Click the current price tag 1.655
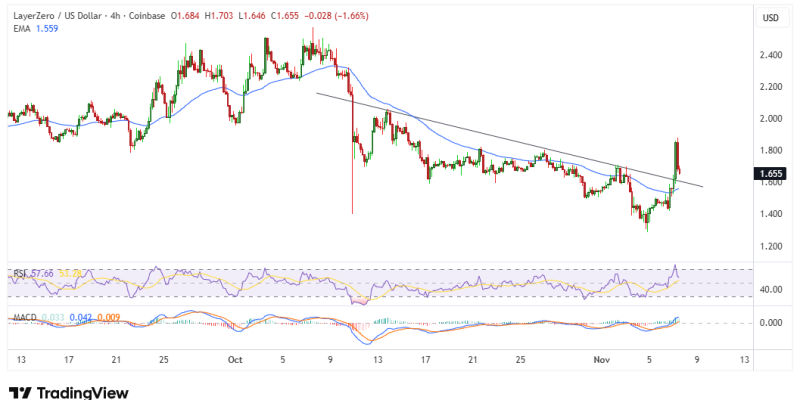This screenshot has height=400, width=800. (771, 173)
